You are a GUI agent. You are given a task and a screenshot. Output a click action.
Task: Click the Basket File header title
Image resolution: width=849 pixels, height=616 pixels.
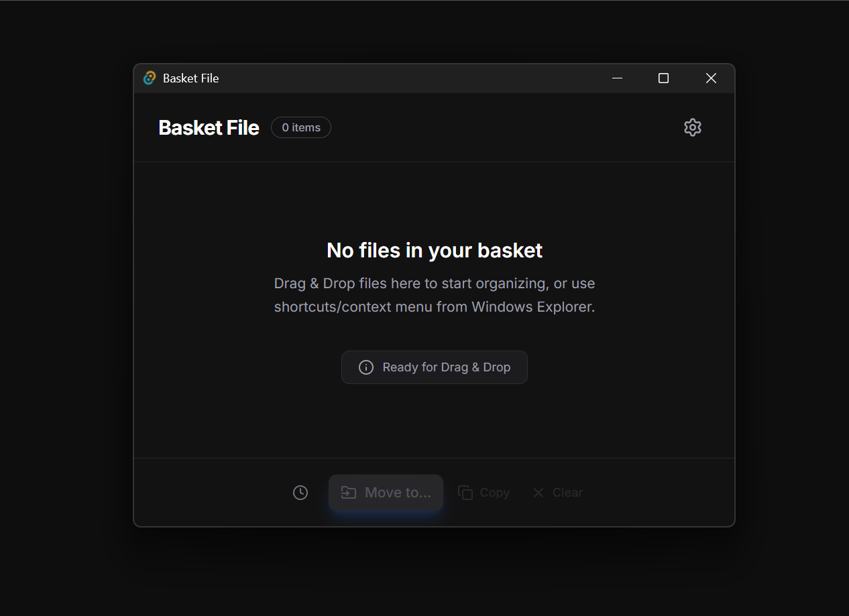tap(209, 127)
